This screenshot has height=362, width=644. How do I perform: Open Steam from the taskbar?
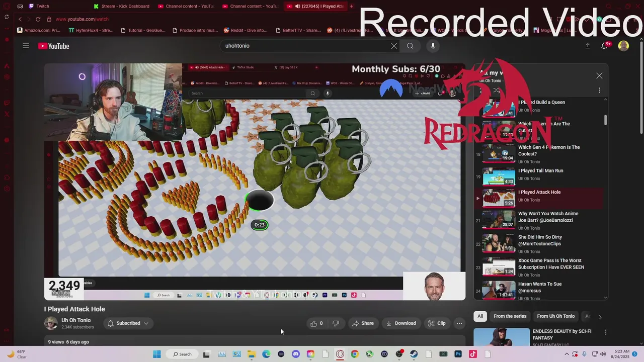[414, 354]
